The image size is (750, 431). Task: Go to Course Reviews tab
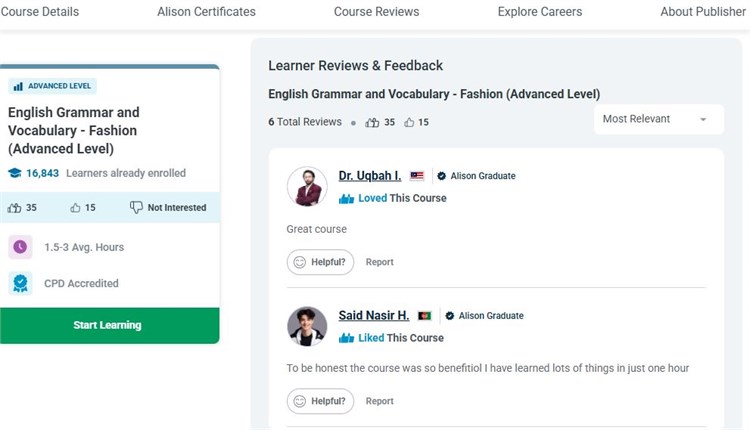pos(376,11)
